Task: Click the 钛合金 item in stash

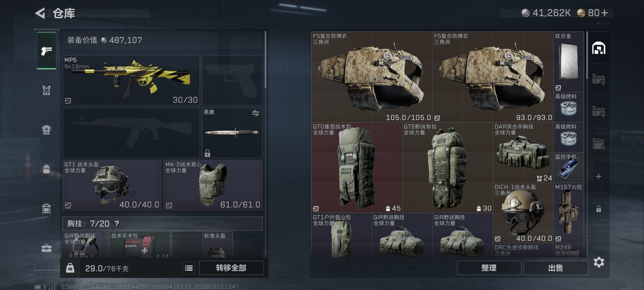Action: (x=569, y=62)
